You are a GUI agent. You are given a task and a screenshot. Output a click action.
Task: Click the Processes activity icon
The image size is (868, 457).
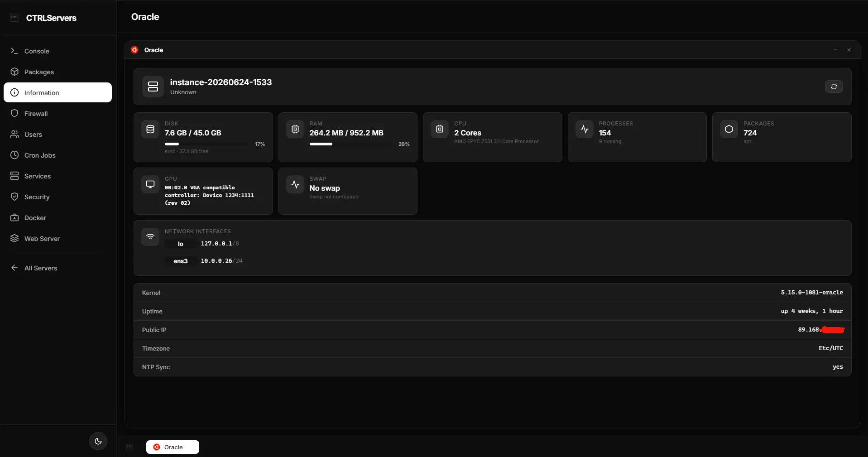585,130
